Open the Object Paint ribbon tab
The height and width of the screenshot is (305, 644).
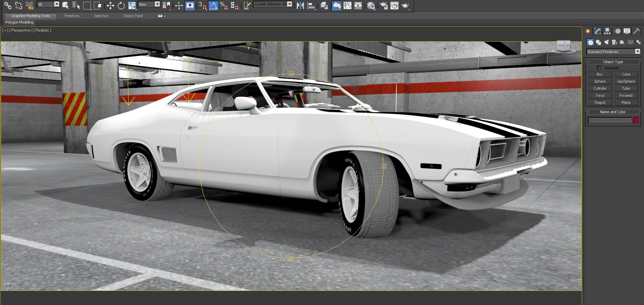click(x=133, y=16)
